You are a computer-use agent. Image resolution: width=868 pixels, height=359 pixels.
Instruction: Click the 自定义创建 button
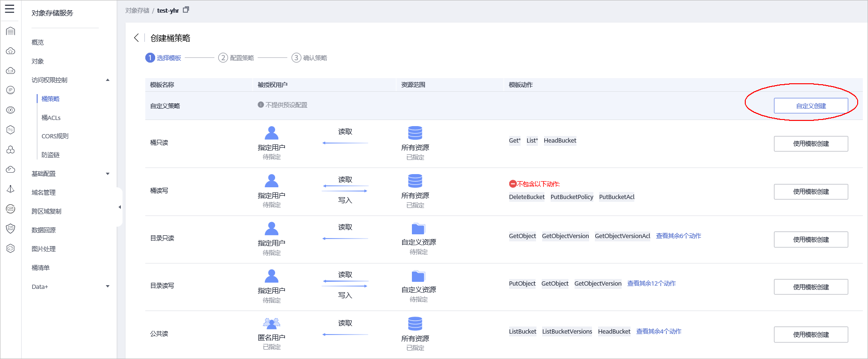(811, 106)
